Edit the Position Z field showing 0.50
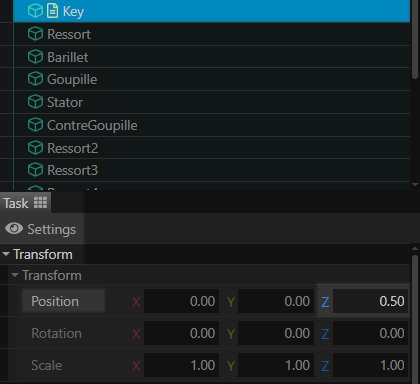 370,301
